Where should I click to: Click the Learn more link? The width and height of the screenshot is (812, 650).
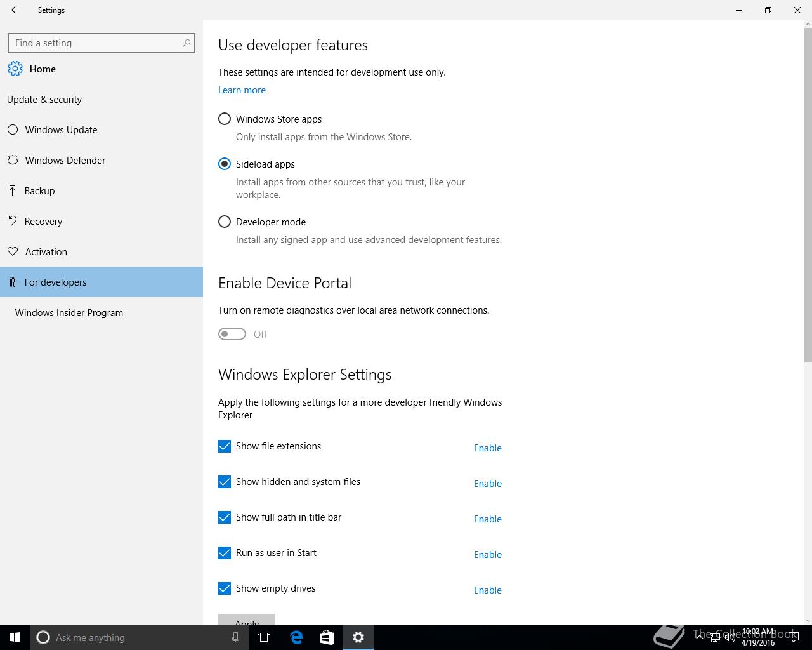242,90
